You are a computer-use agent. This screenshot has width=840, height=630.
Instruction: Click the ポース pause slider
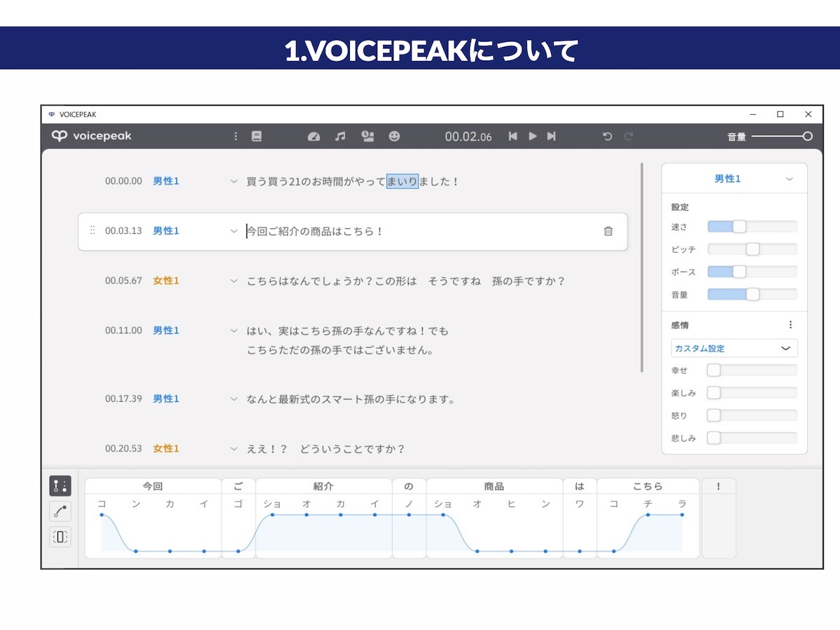click(752, 272)
